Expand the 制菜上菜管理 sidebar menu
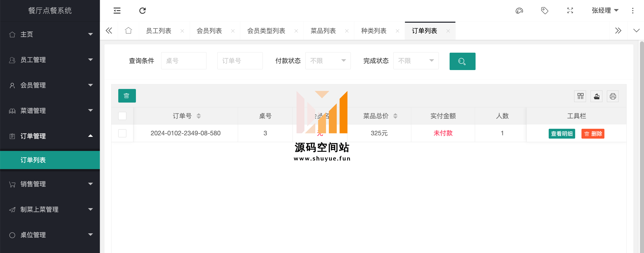Screen dimensions: 644x253 tap(50, 209)
